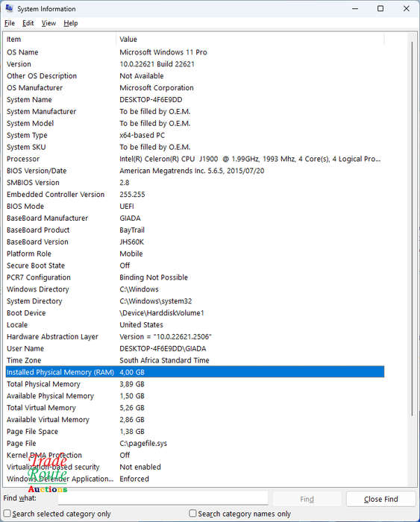This screenshot has height=522, width=420.
Task: Click the vertical scrollbar thumb
Action: pos(412,228)
